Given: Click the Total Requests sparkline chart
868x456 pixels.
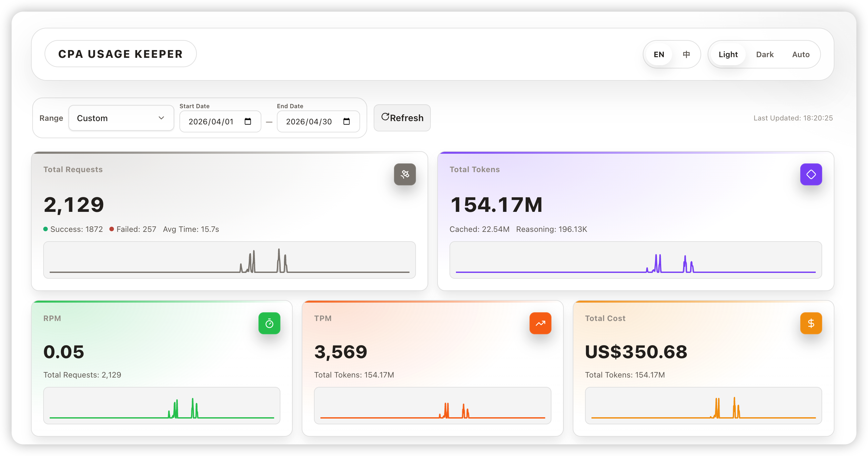Looking at the screenshot, I should [229, 260].
